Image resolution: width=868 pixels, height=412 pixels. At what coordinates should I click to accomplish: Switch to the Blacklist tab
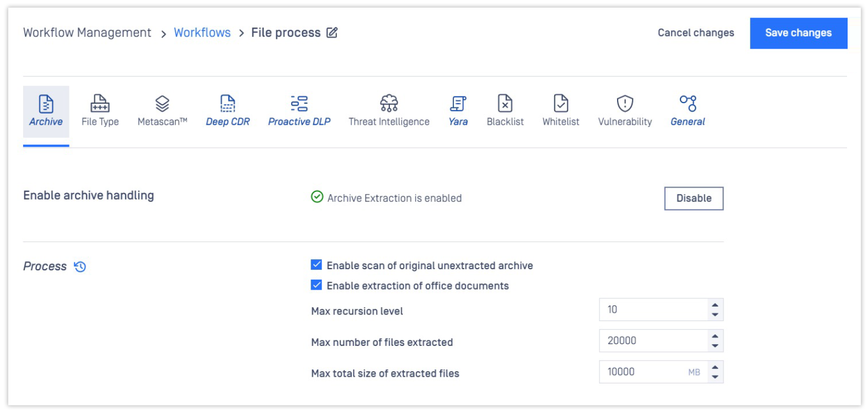tap(505, 111)
